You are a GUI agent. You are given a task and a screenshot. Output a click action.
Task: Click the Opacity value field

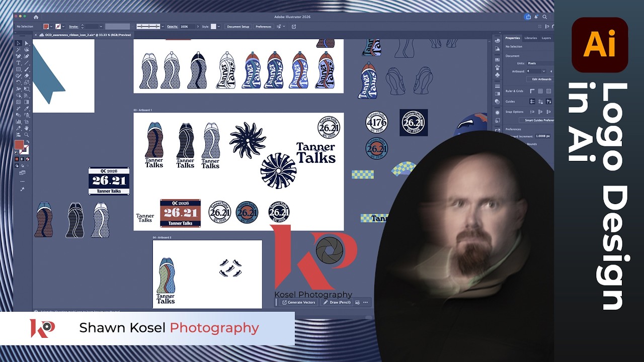pos(187,26)
